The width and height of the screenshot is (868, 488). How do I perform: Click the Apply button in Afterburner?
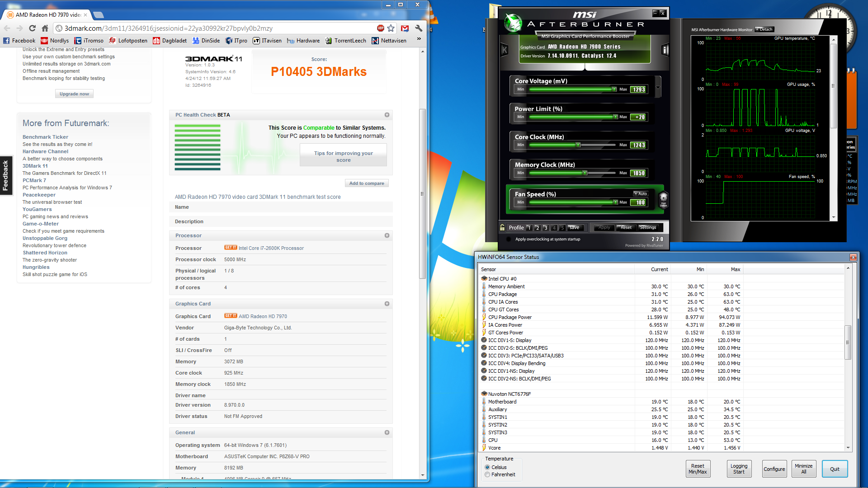point(604,228)
